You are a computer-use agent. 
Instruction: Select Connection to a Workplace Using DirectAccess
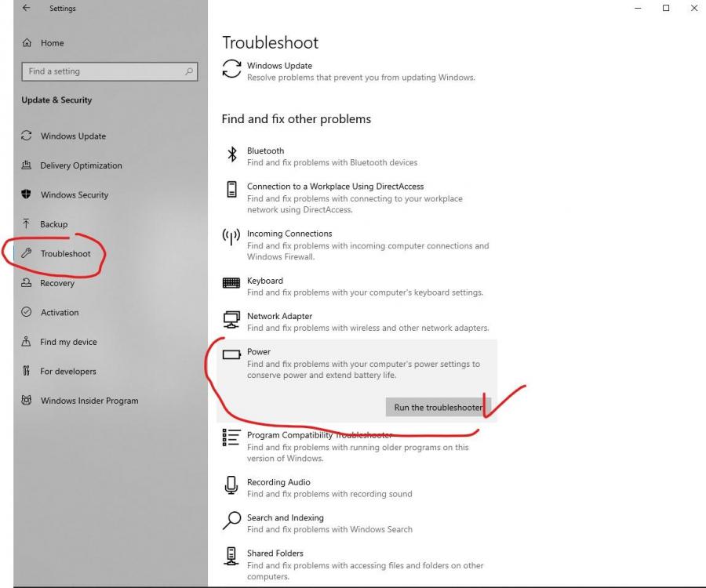tap(336, 187)
